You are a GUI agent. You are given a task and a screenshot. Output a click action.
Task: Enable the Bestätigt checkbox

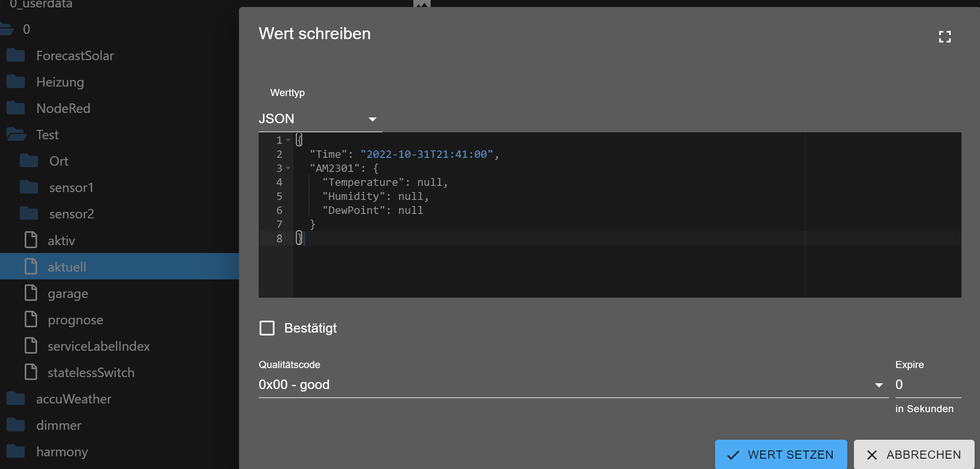pos(267,328)
